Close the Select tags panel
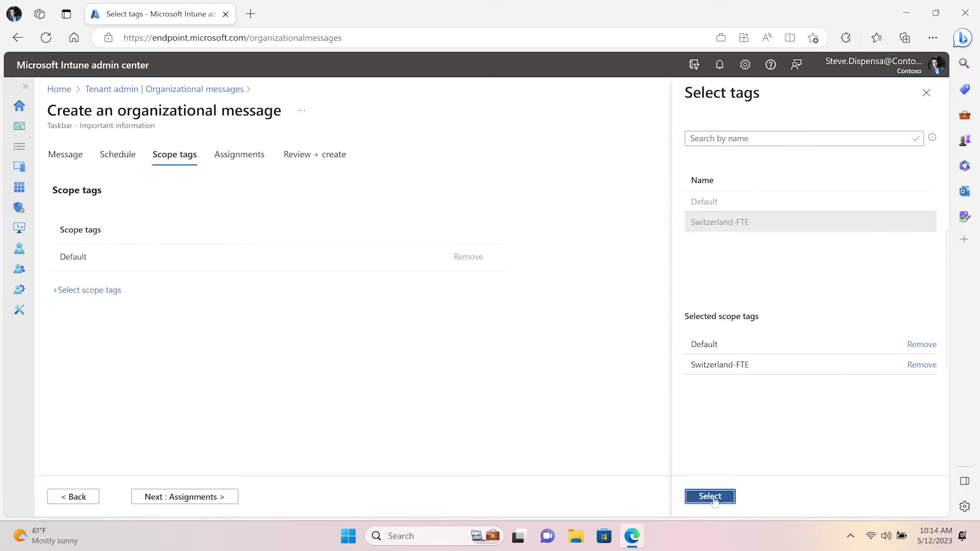The image size is (980, 551). click(x=926, y=93)
